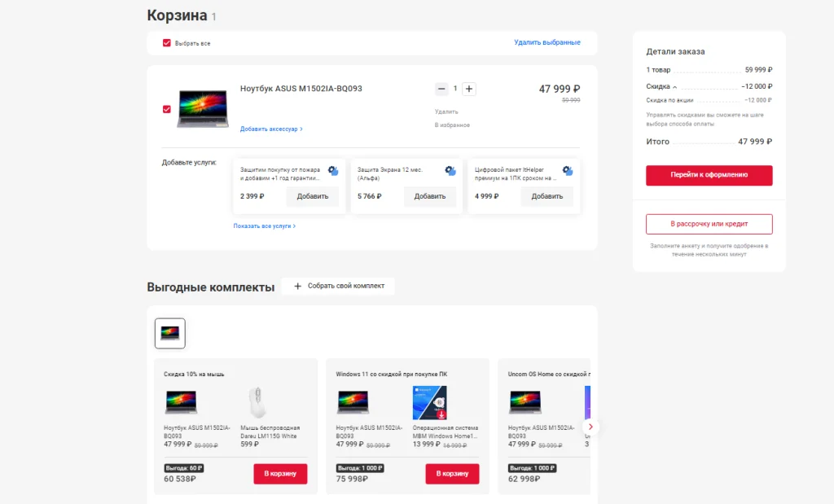Open ASUS laptop product image in cart
This screenshot has height=504, width=834.
coord(203,108)
